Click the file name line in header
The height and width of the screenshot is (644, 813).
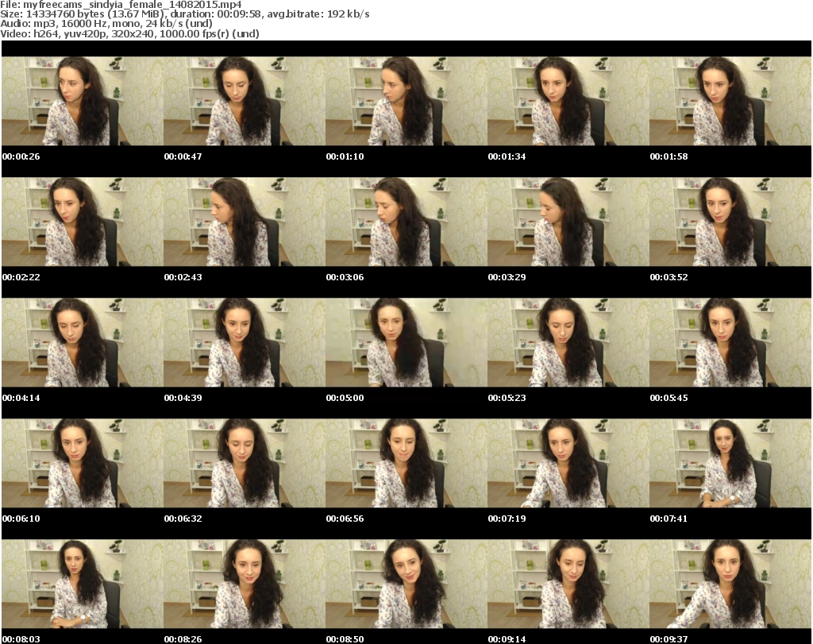121,5
